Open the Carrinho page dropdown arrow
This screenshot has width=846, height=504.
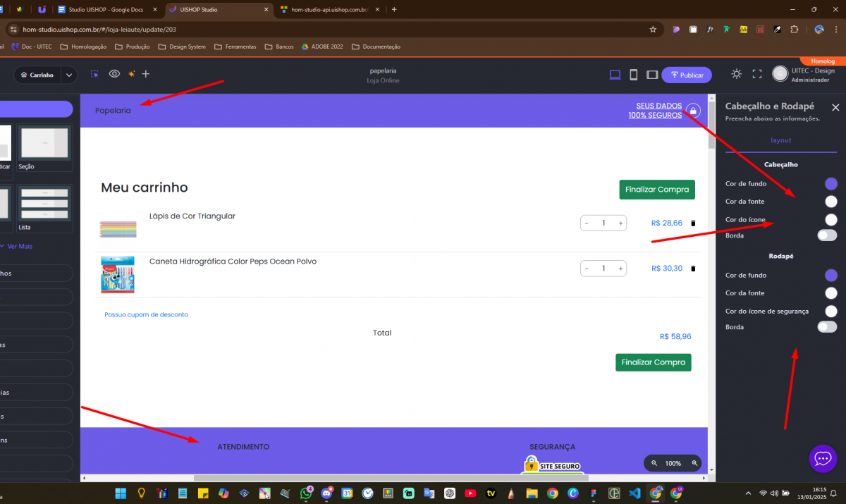point(69,75)
